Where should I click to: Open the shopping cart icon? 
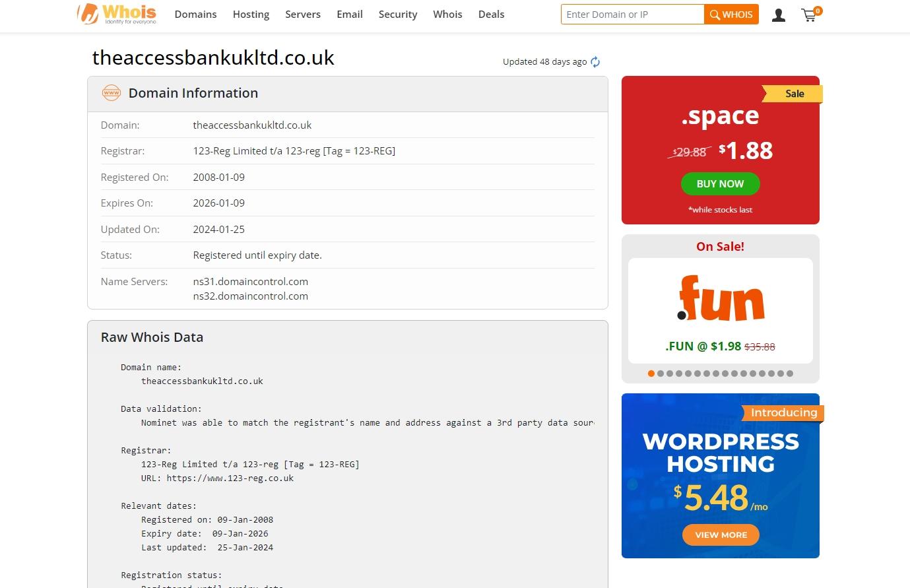(x=811, y=15)
